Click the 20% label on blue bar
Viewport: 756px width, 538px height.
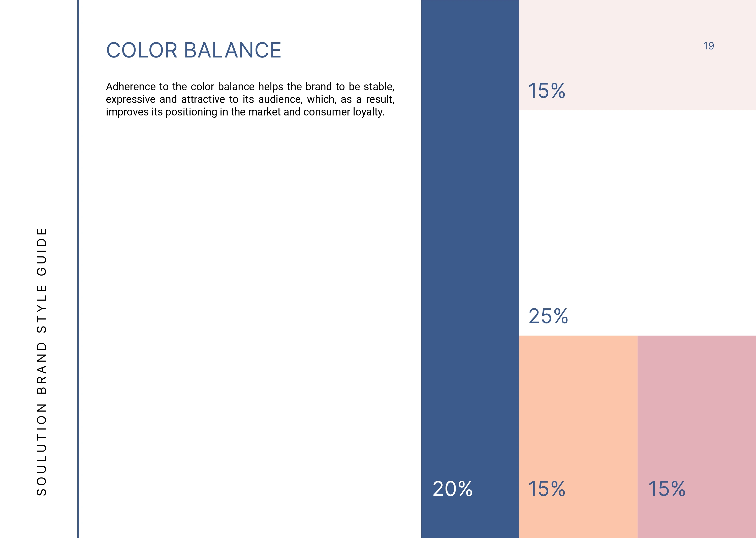(x=452, y=489)
